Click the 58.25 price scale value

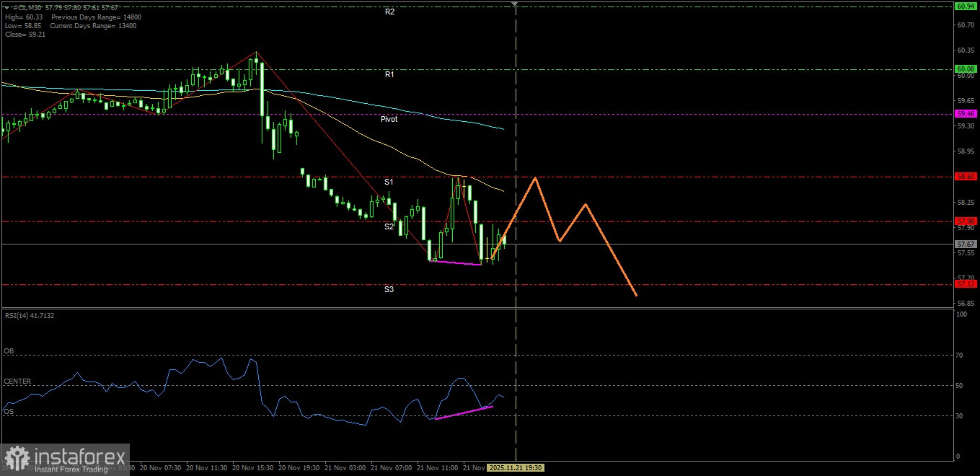click(966, 203)
